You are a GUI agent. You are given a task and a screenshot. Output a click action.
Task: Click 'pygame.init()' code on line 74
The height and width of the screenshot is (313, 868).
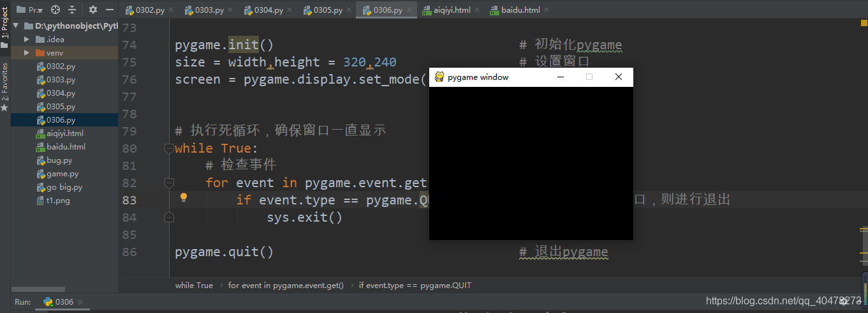pyautogui.click(x=224, y=45)
